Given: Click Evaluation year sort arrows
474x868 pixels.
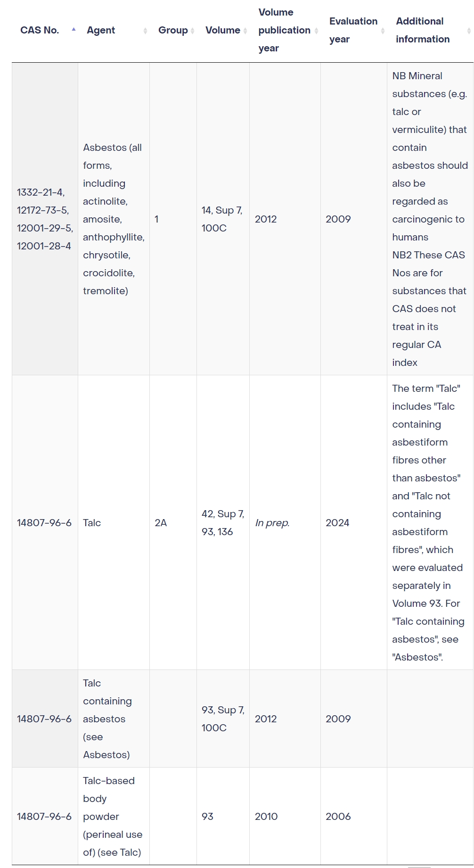Looking at the screenshot, I should [383, 31].
